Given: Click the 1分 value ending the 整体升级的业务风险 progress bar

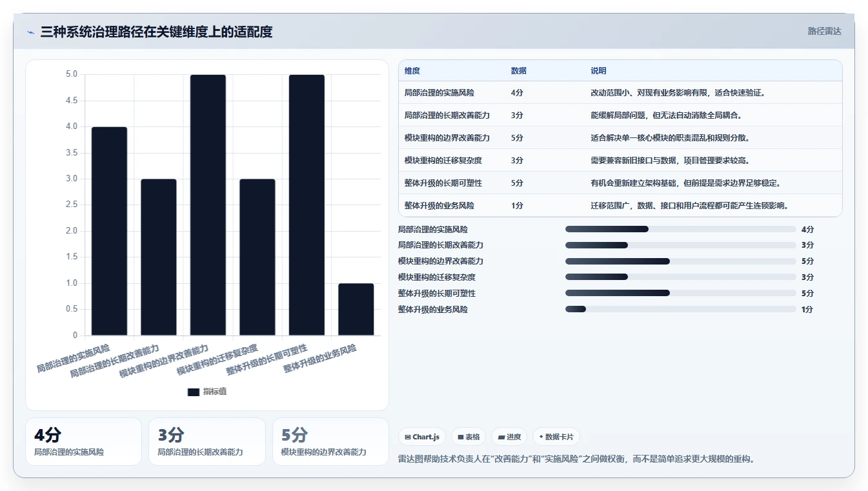Looking at the screenshot, I should (807, 310).
